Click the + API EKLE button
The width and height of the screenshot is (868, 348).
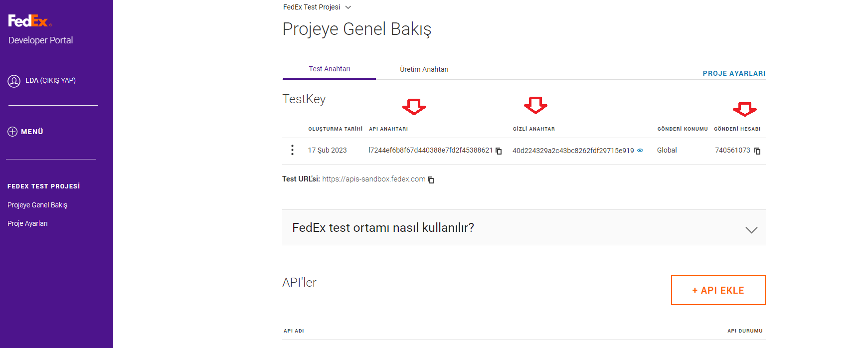(718, 290)
